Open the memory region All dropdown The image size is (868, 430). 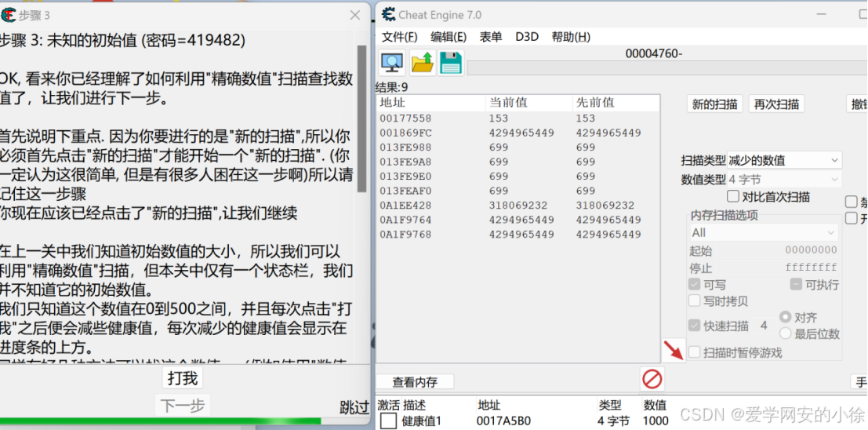click(764, 233)
